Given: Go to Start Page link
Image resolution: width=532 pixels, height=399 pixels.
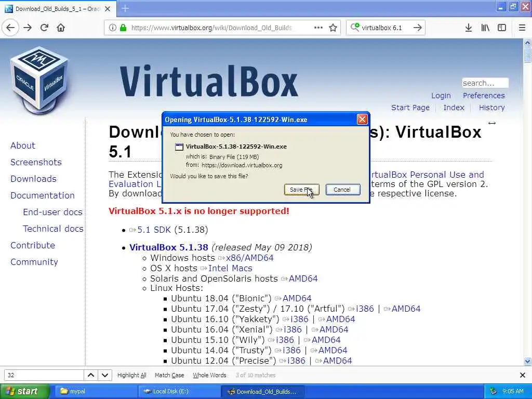Looking at the screenshot, I should (410, 108).
